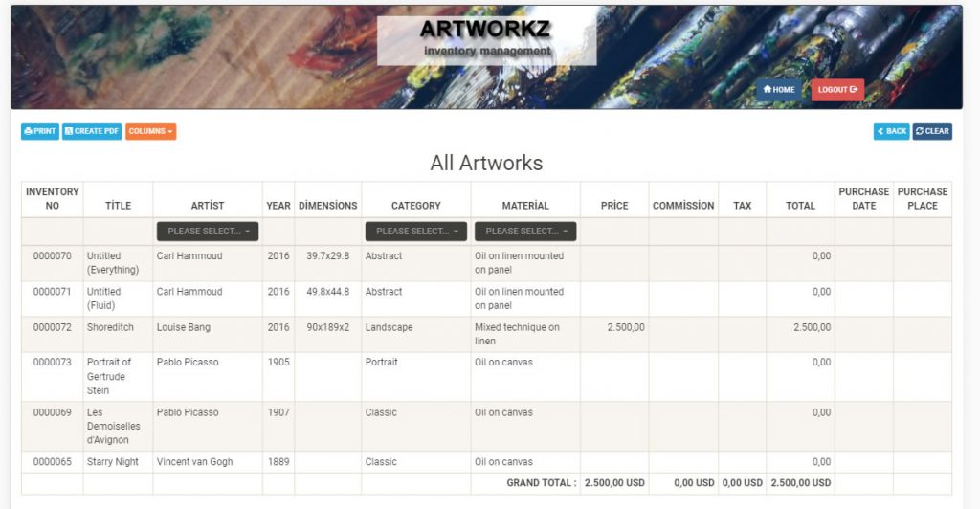
Task: Select the Portrait of Gertrude Stein row
Action: (x=486, y=377)
